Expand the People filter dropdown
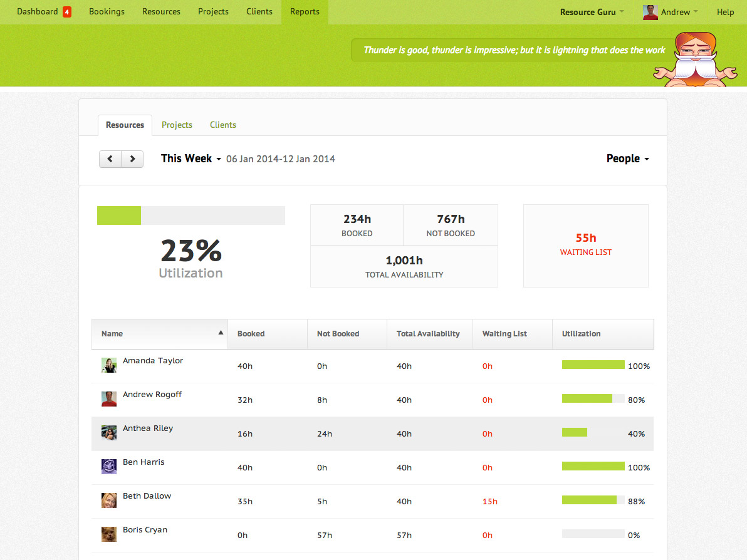The image size is (747, 560). [627, 159]
